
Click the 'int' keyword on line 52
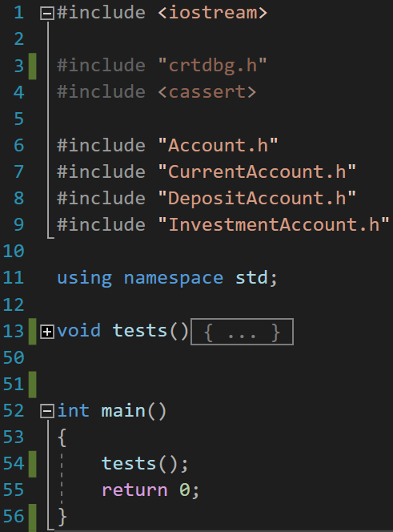[74, 410]
